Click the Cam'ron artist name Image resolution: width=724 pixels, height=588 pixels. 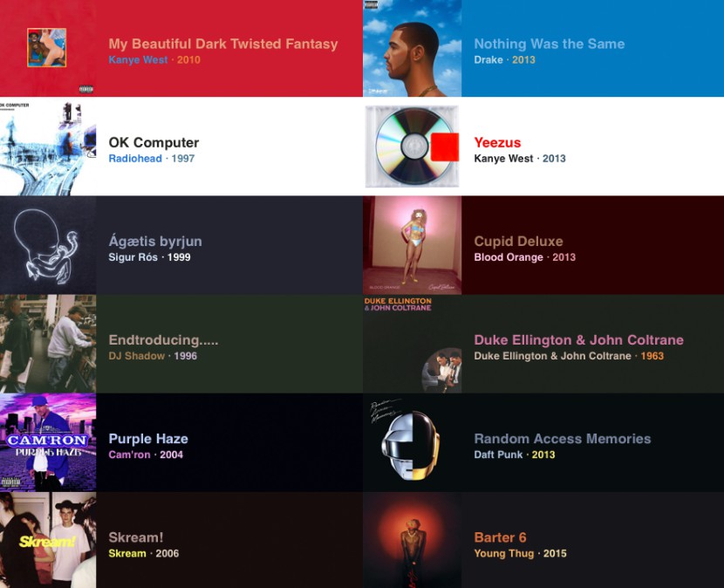129,455
